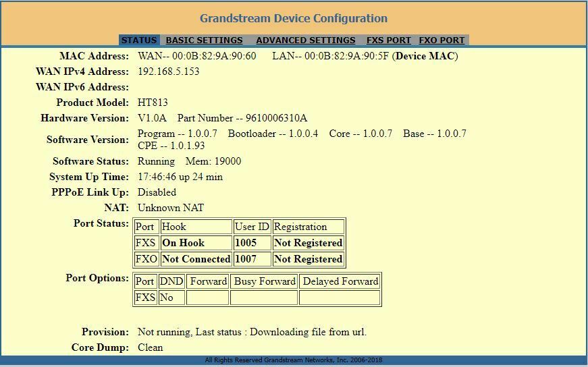Click the Registration column header
Image resolution: width=588 pixels, height=367 pixels.
click(309, 227)
